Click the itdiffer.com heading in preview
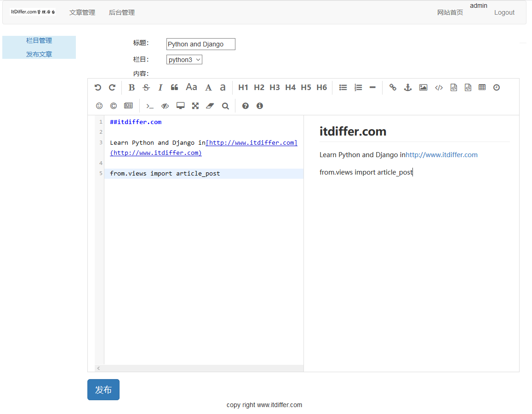 353,131
